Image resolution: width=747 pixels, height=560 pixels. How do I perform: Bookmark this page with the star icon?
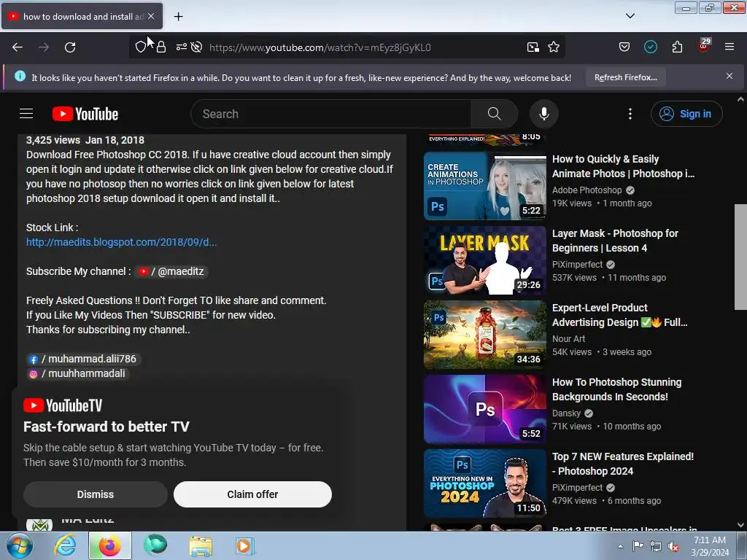[x=554, y=47]
